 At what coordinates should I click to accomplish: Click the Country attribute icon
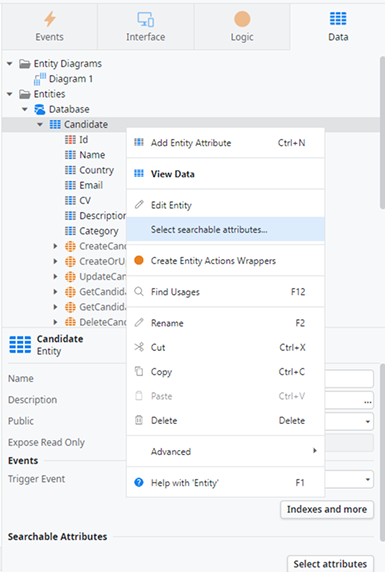point(70,170)
